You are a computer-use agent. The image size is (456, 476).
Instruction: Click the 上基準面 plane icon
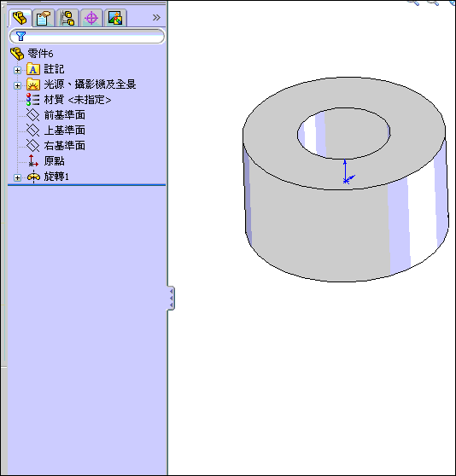point(32,131)
